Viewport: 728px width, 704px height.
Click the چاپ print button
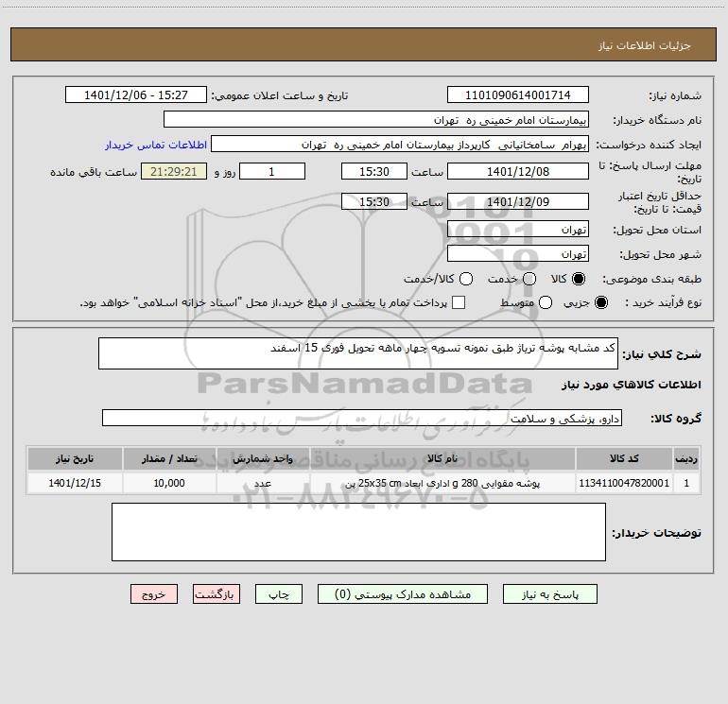279,594
